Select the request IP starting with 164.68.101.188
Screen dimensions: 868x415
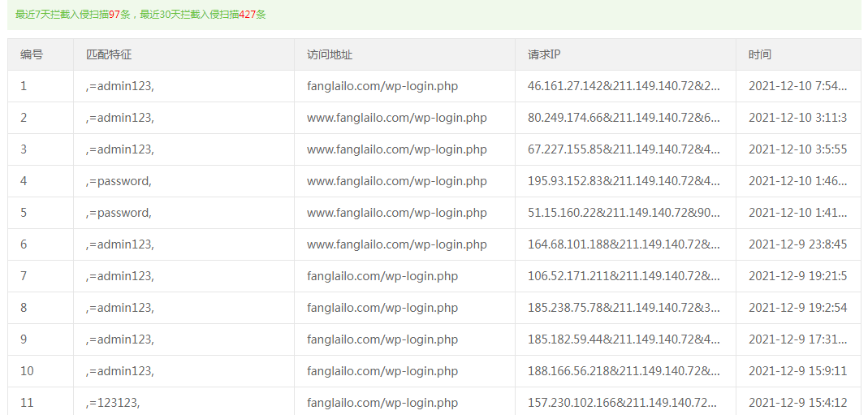pyautogui.click(x=624, y=244)
